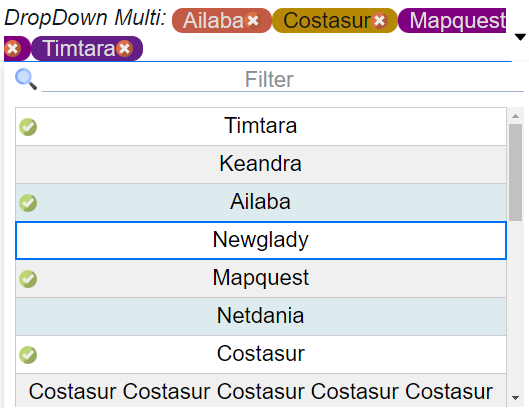Select Keandra option

click(261, 164)
